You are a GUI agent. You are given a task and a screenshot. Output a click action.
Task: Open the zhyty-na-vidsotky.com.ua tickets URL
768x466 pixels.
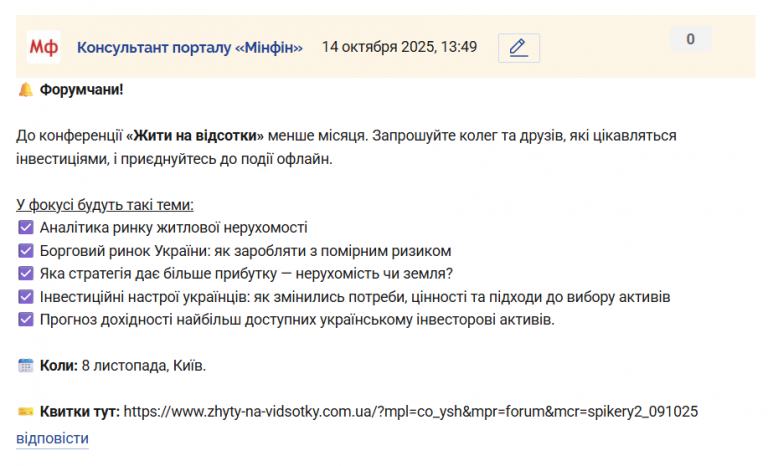[x=411, y=411]
